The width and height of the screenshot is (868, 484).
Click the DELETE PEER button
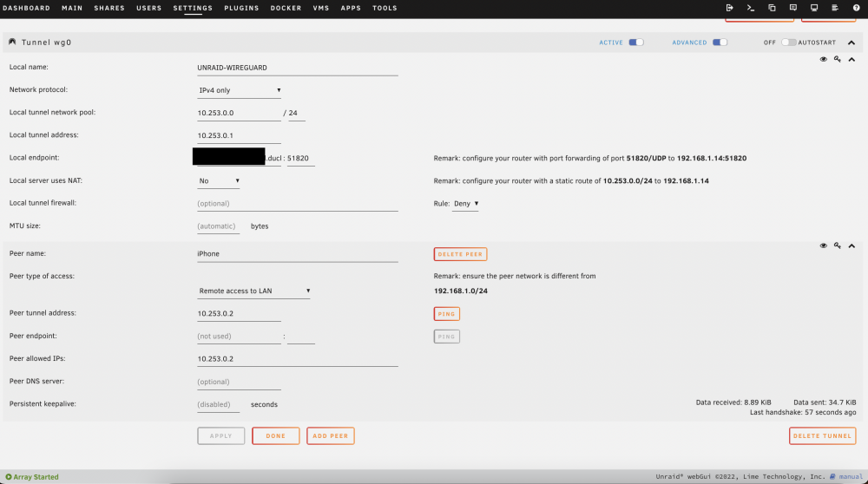click(460, 254)
